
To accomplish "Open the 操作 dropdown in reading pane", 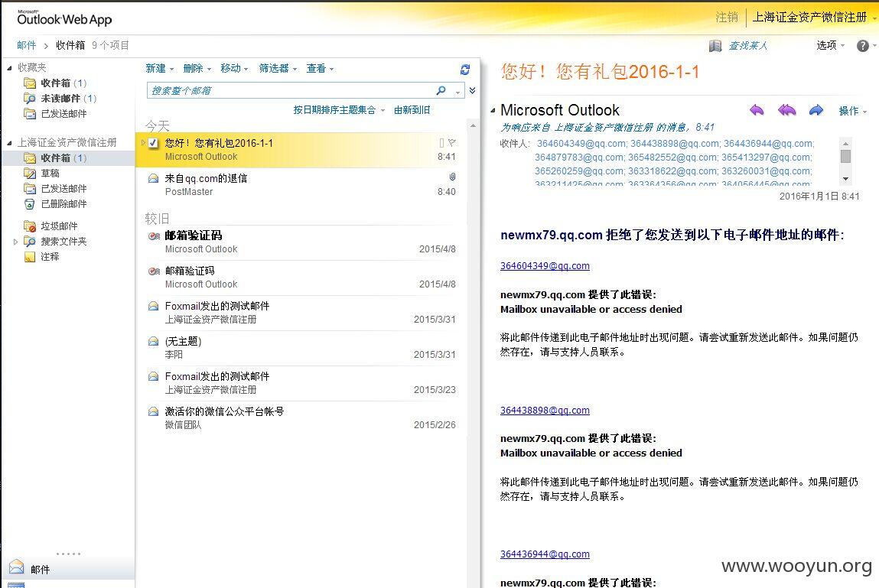I will [853, 111].
